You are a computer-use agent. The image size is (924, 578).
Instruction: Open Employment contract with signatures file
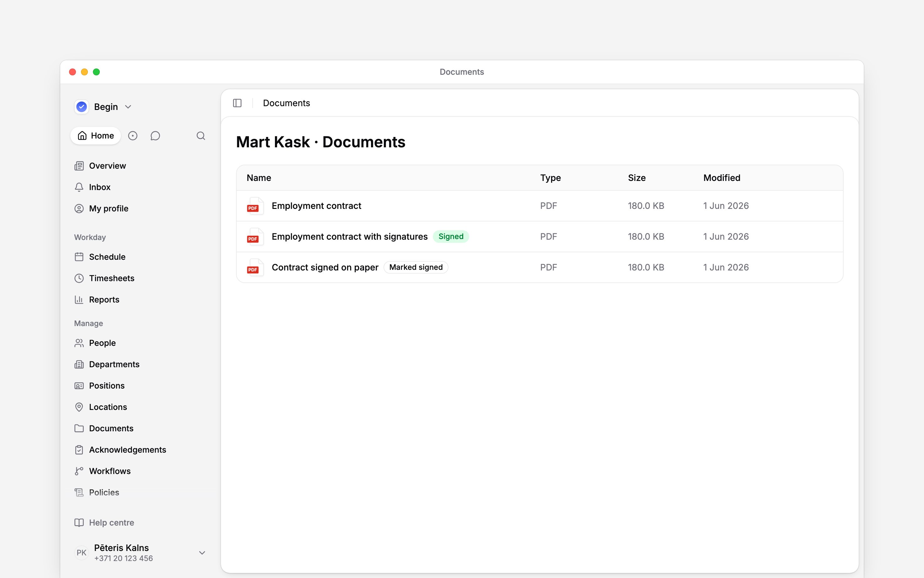(x=349, y=237)
